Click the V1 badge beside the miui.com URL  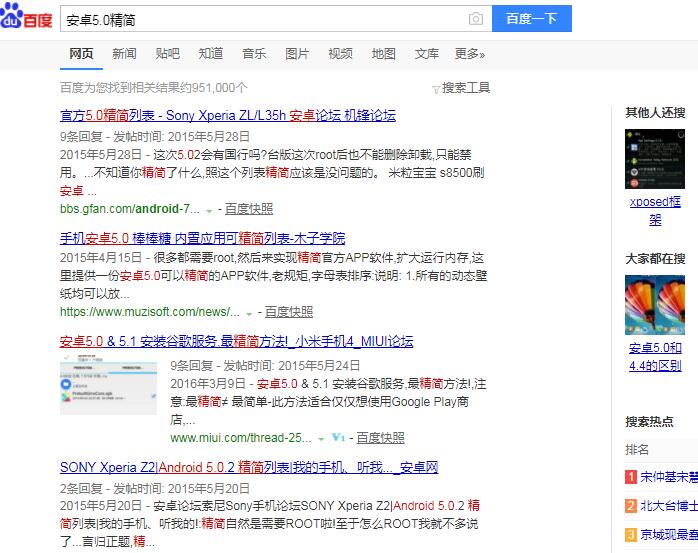(338, 438)
